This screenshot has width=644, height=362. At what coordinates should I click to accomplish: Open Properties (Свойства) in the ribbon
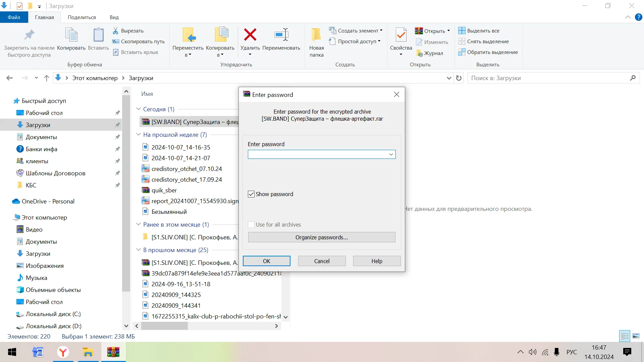(401, 35)
